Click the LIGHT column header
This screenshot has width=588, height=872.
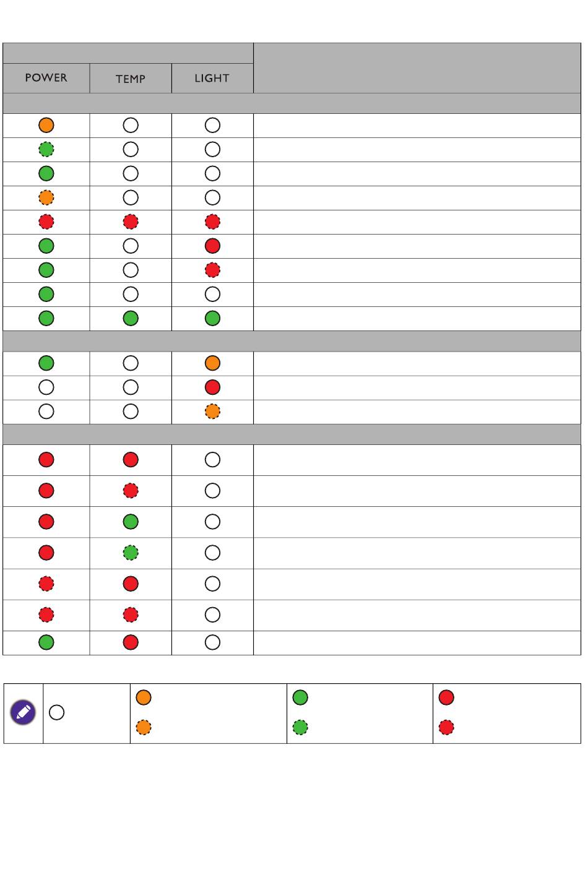(x=212, y=78)
